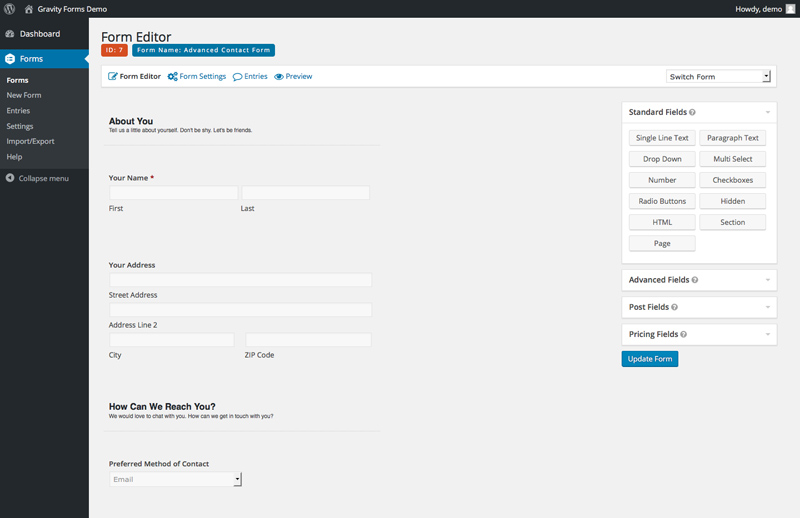
Task: Switch to the Form Editor tab
Action: click(x=135, y=76)
